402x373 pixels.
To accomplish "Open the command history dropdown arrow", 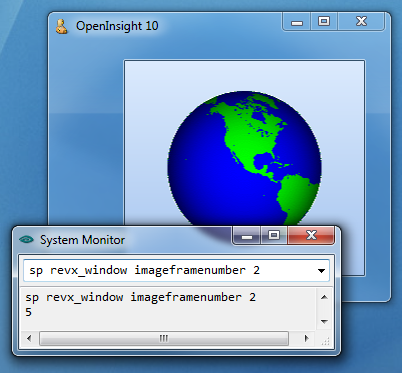I will (x=321, y=270).
